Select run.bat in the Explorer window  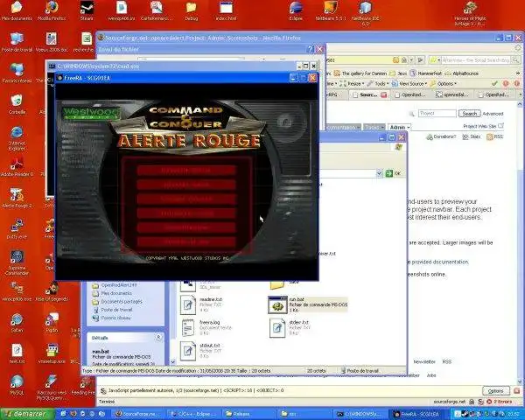pyautogui.click(x=307, y=304)
